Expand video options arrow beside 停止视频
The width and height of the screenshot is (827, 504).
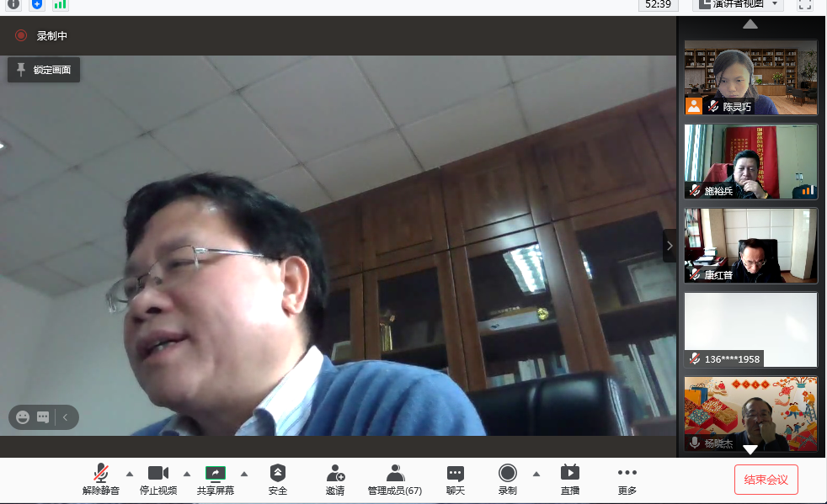pos(187,473)
